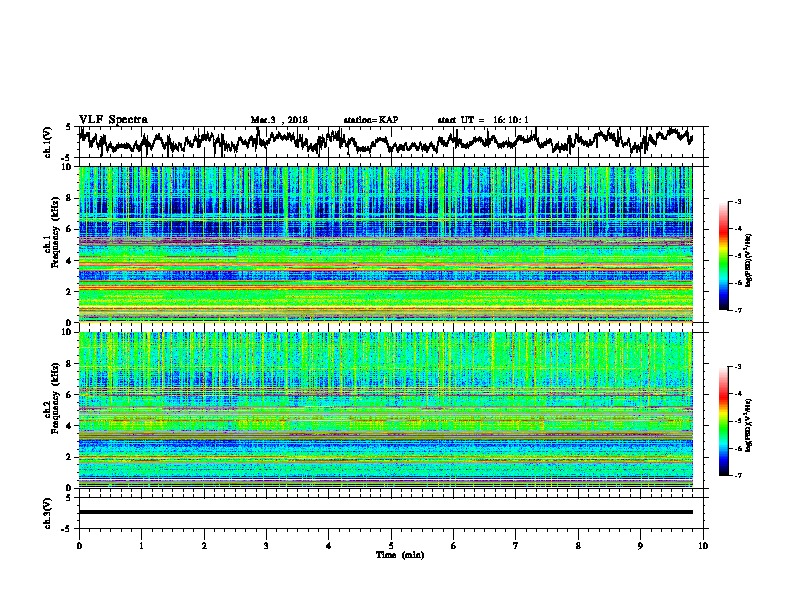The height and width of the screenshot is (612, 792).
Task: Click the ch.2 PSD color scale bar
Action: 723,421
